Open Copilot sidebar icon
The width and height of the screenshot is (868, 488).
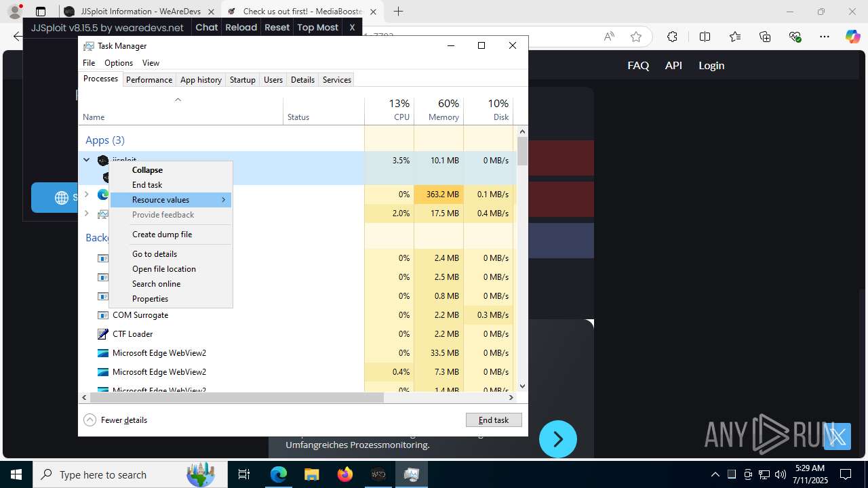pyautogui.click(x=852, y=37)
